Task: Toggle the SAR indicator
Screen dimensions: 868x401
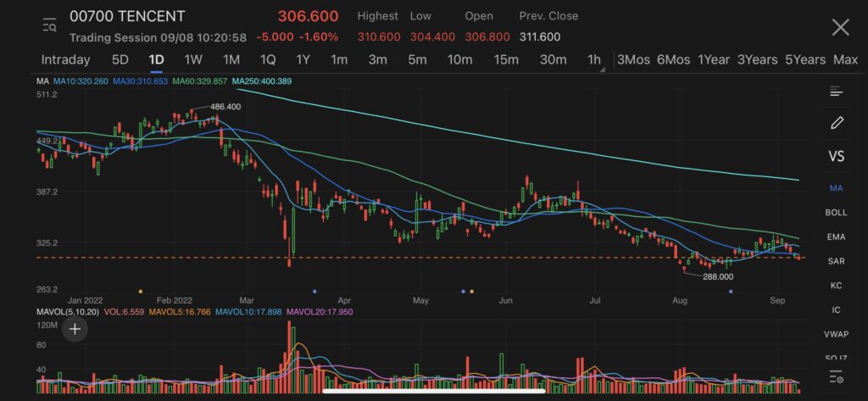Action: point(836,261)
